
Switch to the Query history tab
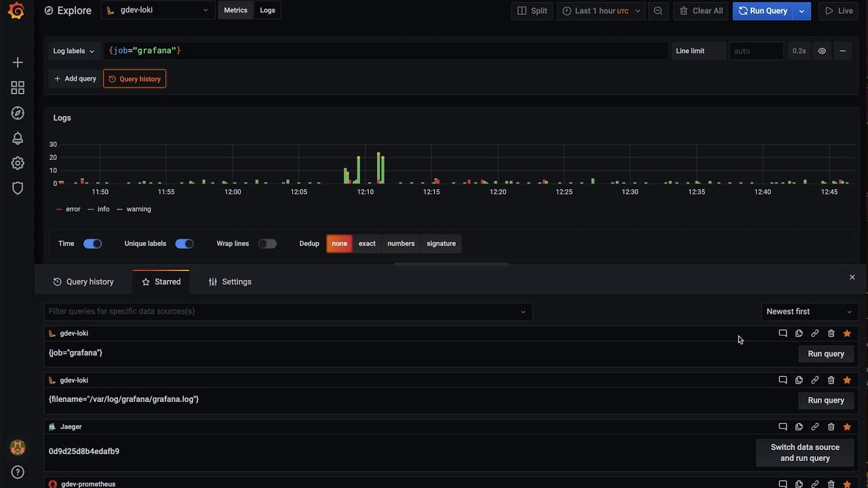(83, 282)
